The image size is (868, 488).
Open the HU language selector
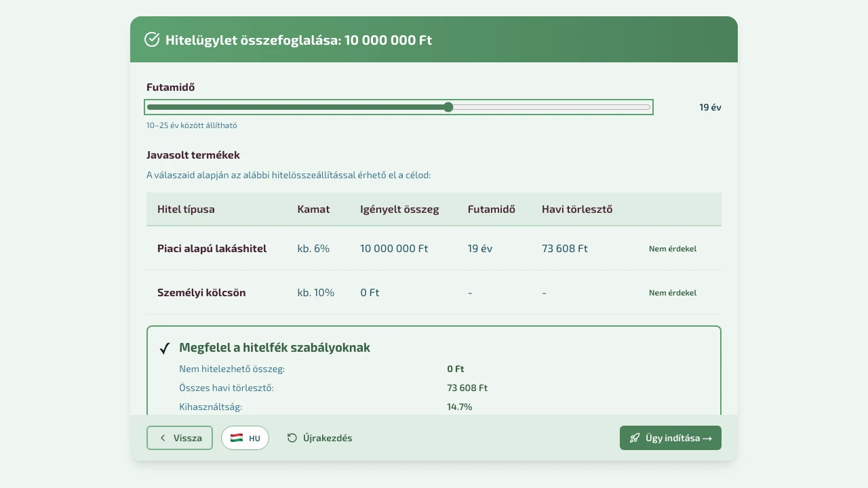pyautogui.click(x=245, y=438)
